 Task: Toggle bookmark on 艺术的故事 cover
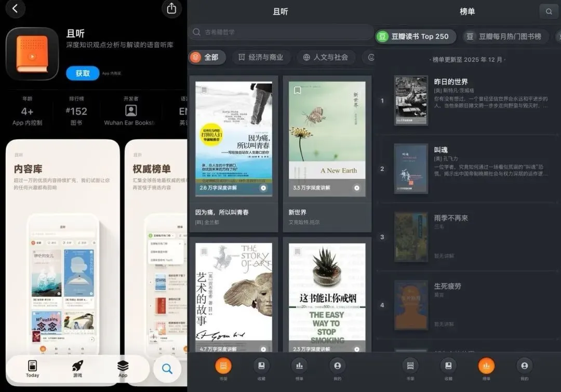pos(204,252)
